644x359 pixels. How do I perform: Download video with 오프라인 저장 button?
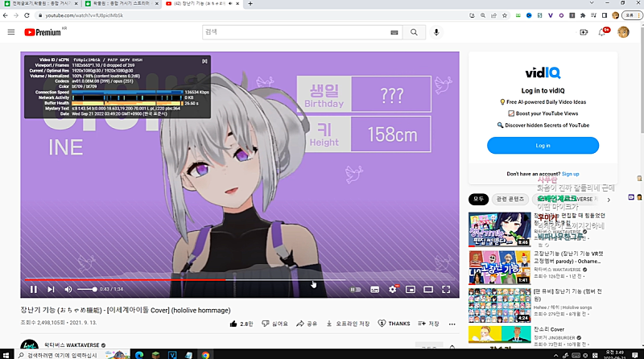348,324
